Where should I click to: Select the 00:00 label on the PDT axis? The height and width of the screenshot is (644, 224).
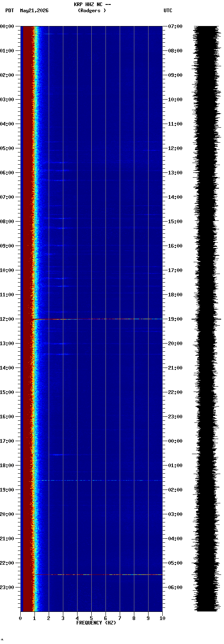(7, 26)
